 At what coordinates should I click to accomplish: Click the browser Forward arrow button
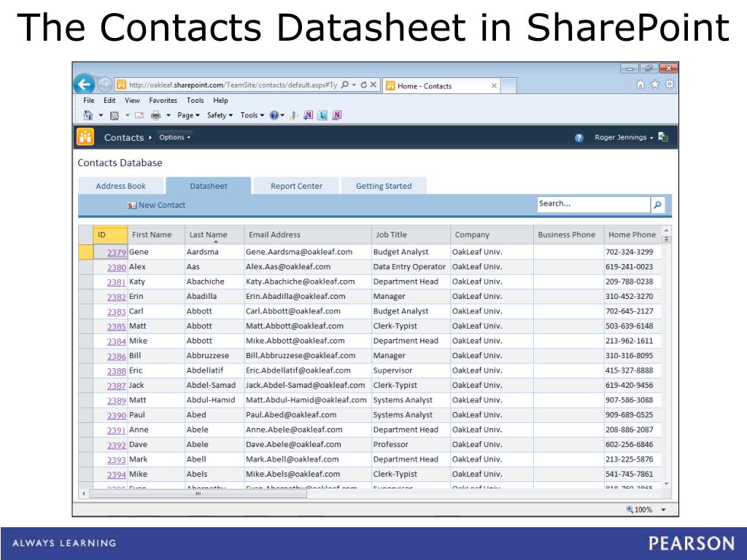click(x=104, y=85)
